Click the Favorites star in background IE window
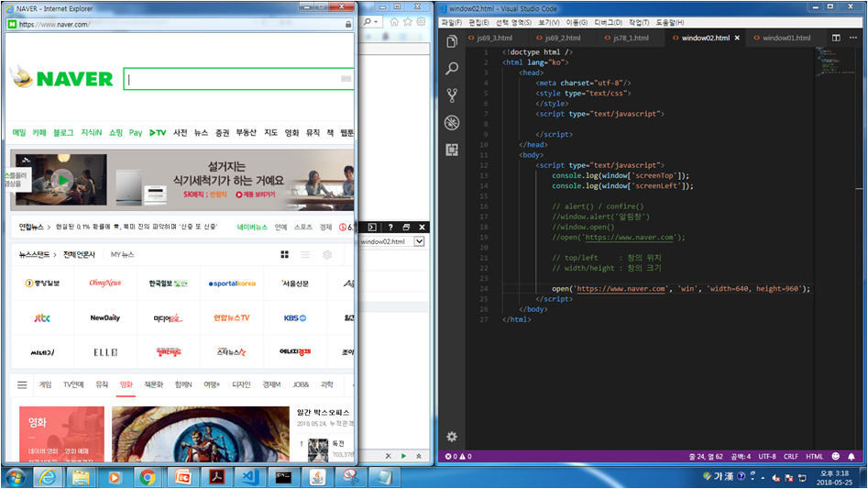This screenshot has width=868, height=489. pyautogui.click(x=408, y=22)
